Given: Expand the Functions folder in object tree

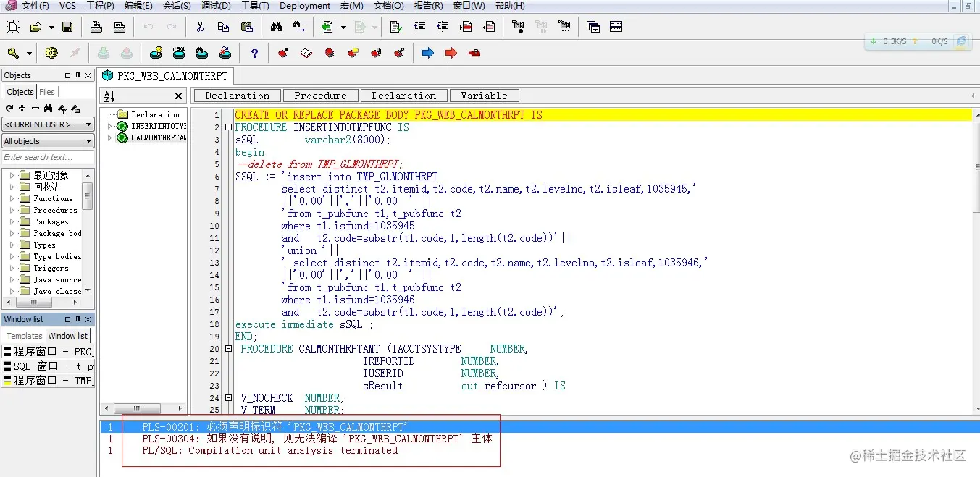Looking at the screenshot, I should click(x=12, y=198).
